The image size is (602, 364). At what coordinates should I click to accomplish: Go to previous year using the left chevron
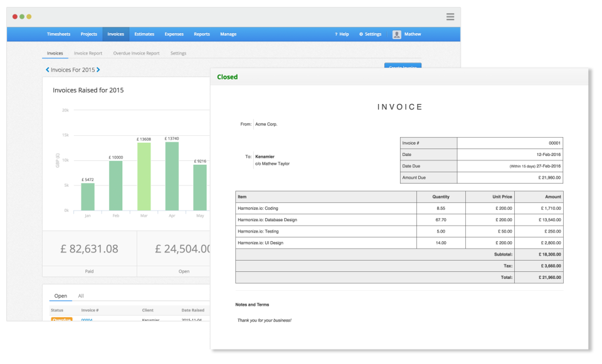tap(46, 70)
